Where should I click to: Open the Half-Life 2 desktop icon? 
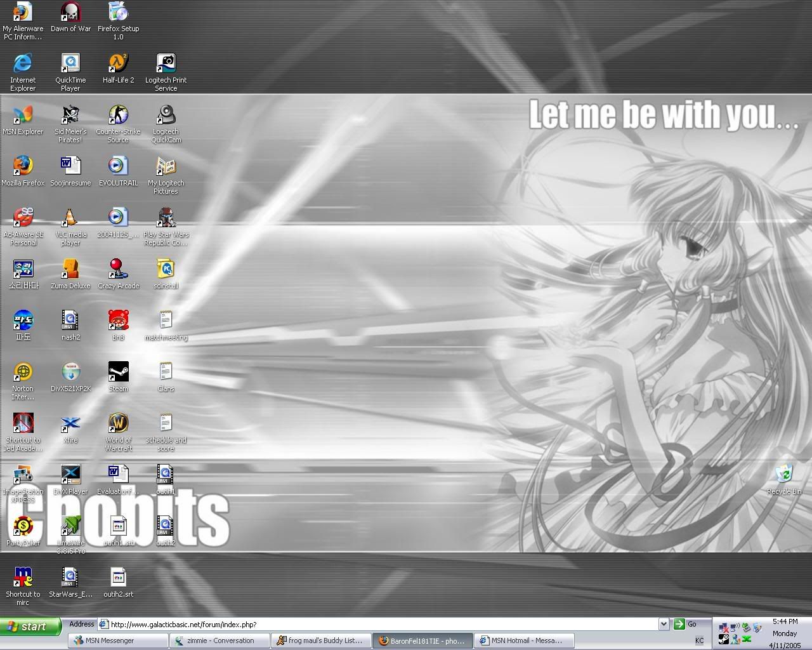[118, 64]
